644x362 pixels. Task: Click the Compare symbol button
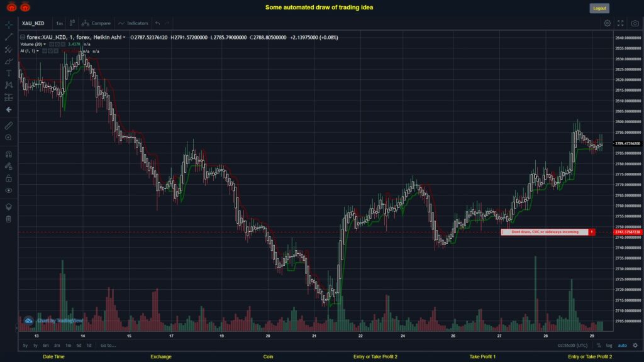(x=96, y=23)
